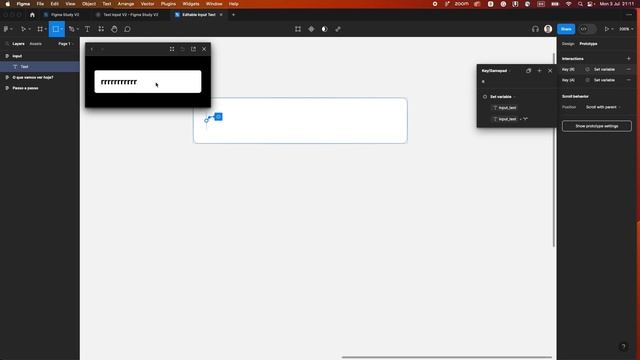The image size is (640, 360).
Task: Click the text input in preview window
Action: click(x=148, y=81)
